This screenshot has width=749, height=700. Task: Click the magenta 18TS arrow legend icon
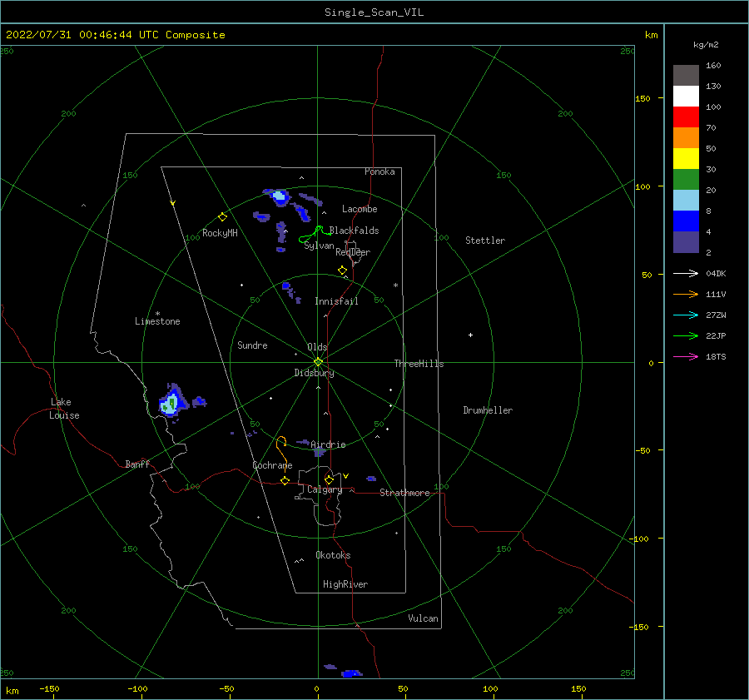pos(686,356)
